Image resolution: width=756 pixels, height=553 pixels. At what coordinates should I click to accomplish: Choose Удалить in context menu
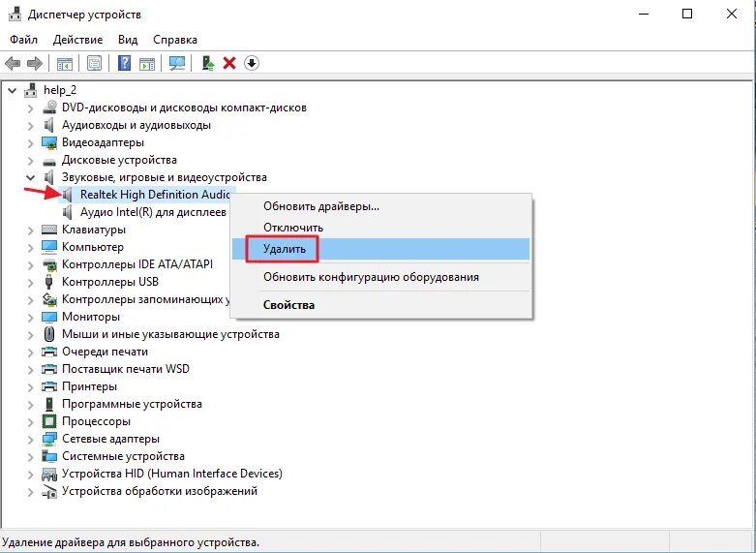380,249
